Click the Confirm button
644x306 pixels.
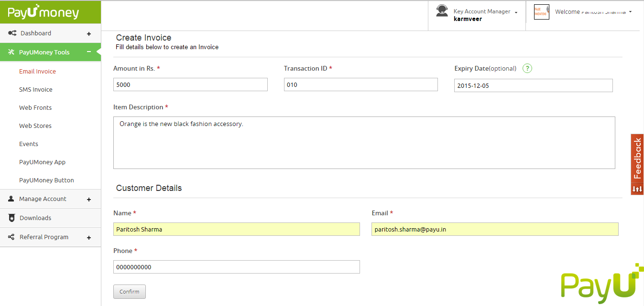coord(130,292)
